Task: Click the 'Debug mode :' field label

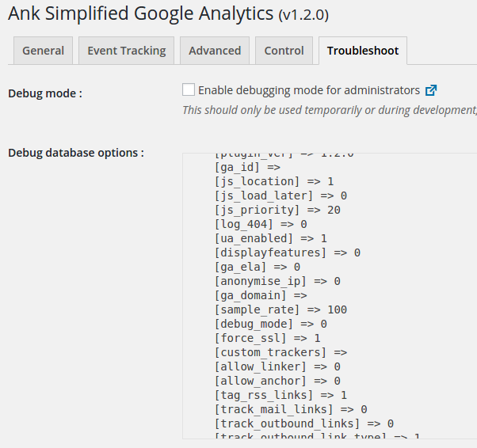Action: click(45, 93)
